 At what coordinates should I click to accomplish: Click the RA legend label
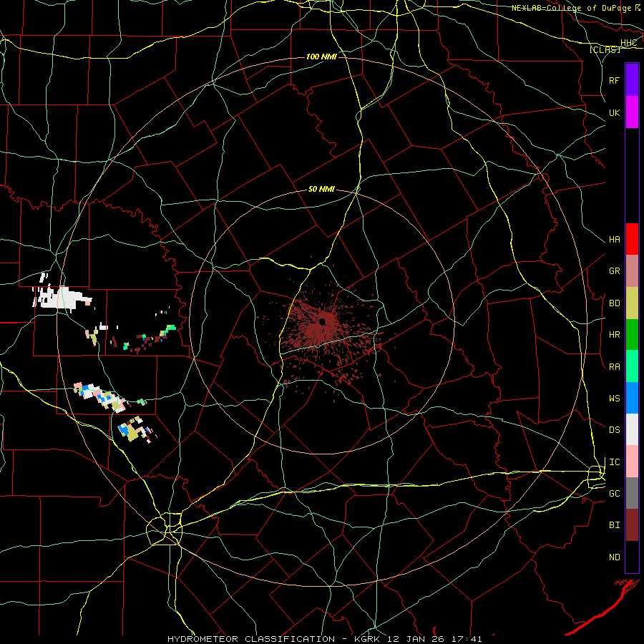(615, 367)
